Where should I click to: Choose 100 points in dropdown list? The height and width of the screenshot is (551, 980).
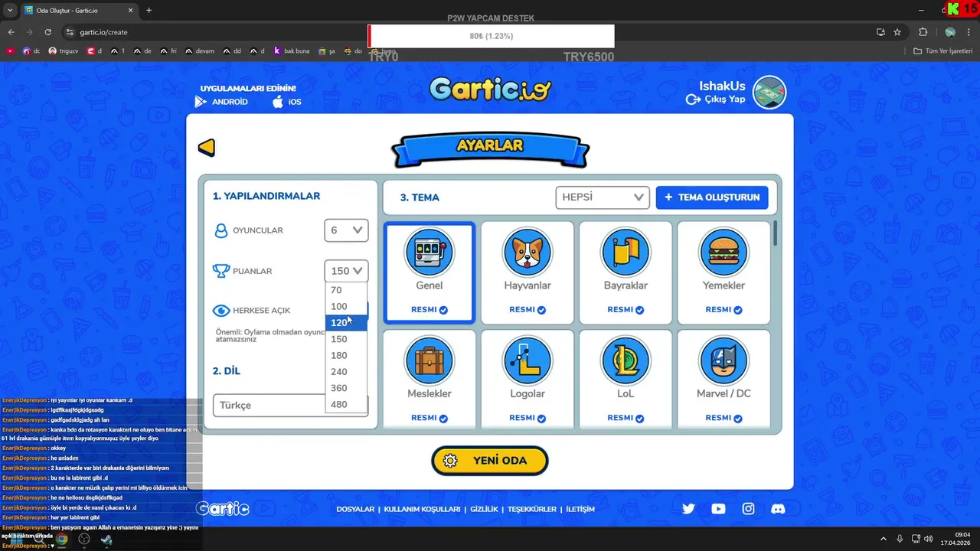tap(346, 306)
